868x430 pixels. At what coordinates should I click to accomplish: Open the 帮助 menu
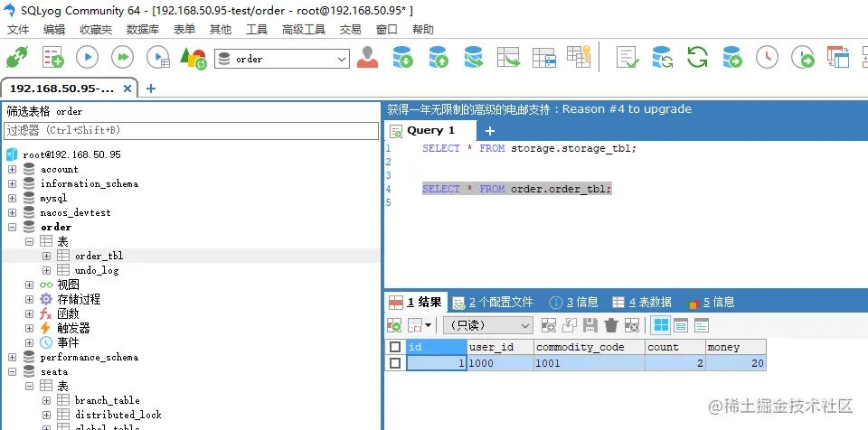pyautogui.click(x=423, y=30)
